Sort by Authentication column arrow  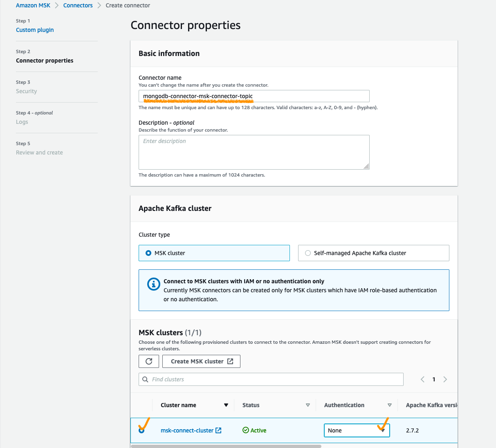390,405
